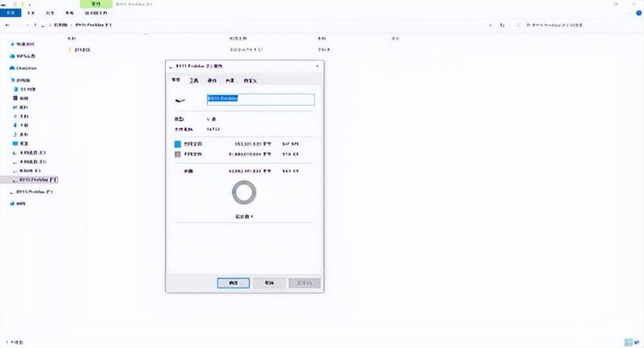The image size is (644, 348).
Task: Select the OneDrive cloud icon in sidebar
Action: coord(12,68)
